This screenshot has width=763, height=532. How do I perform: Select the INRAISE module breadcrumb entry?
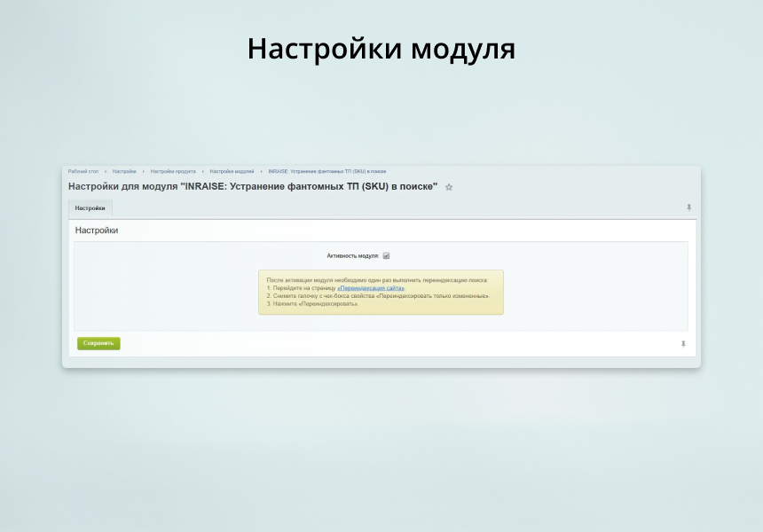pyautogui.click(x=328, y=171)
